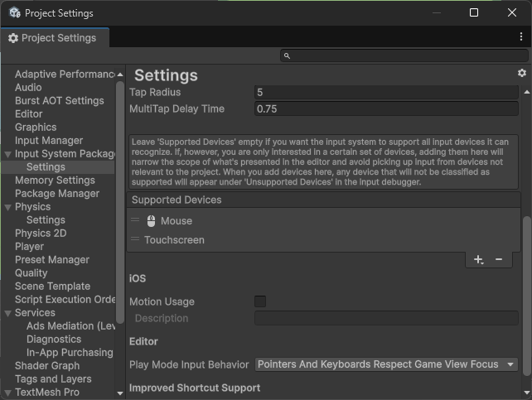Click the drag handle beside Touchscreen
The height and width of the screenshot is (400, 532).
[x=135, y=239]
